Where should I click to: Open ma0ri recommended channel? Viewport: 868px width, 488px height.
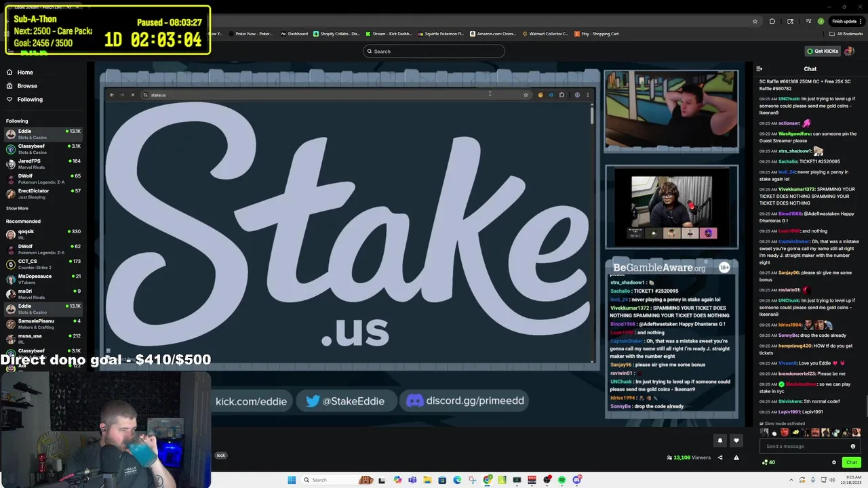(x=43, y=293)
